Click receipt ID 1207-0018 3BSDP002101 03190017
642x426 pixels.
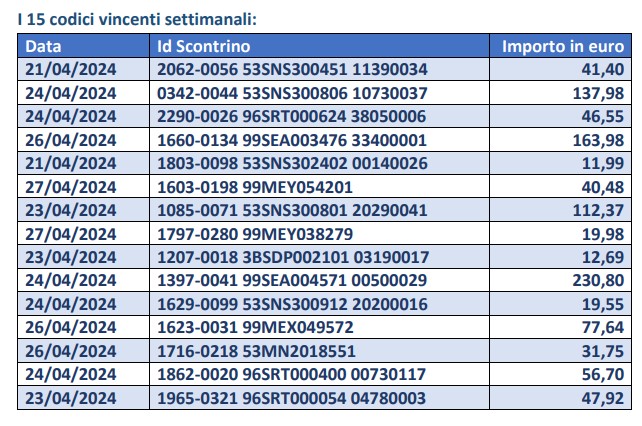(x=293, y=257)
